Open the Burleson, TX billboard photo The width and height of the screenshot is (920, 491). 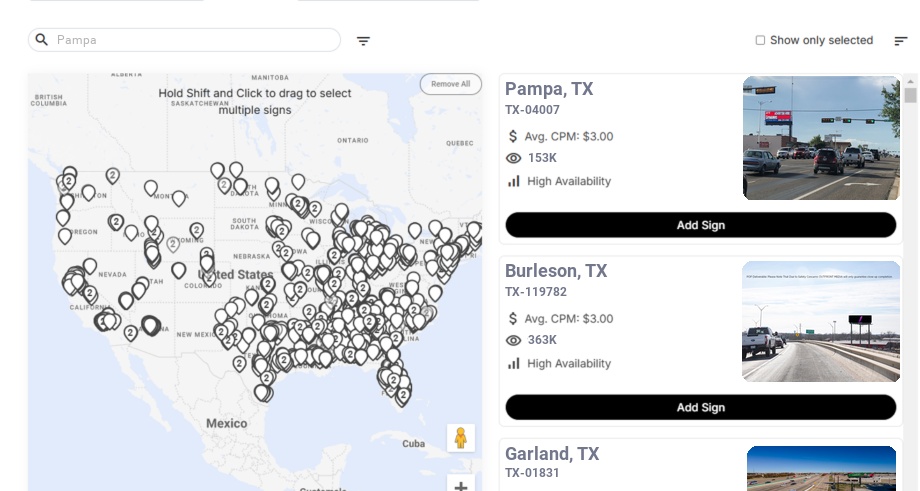pos(821,321)
